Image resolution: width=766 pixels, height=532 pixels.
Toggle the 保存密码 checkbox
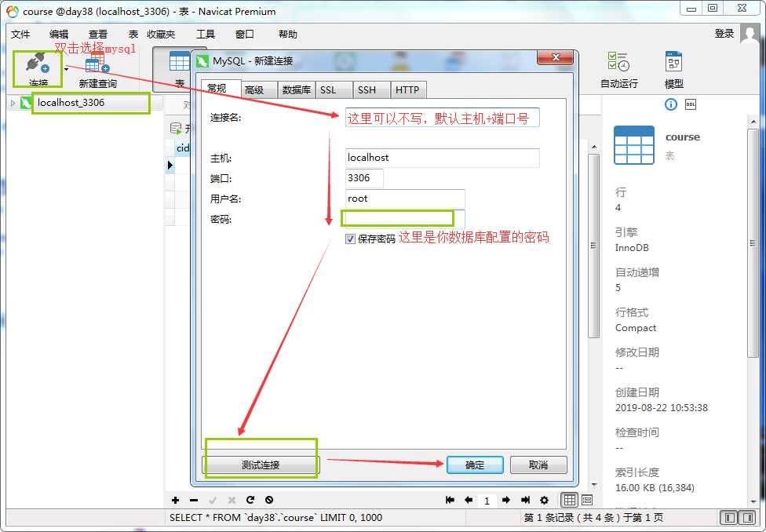pyautogui.click(x=350, y=239)
